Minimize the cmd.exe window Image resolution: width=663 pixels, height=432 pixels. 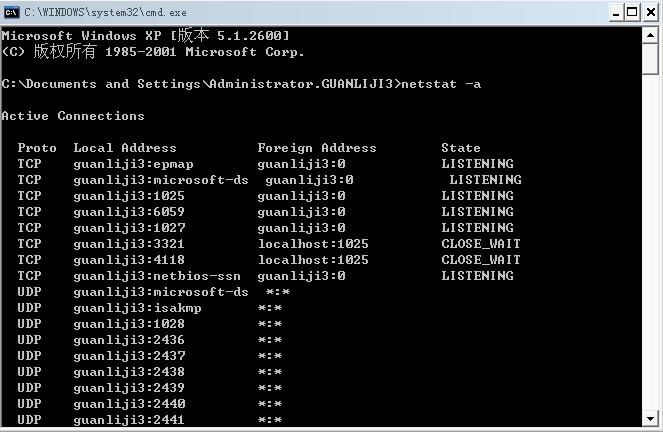(616, 13)
